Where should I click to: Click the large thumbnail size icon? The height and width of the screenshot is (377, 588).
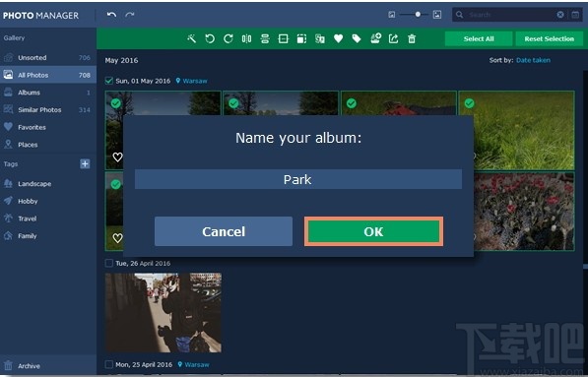(437, 15)
